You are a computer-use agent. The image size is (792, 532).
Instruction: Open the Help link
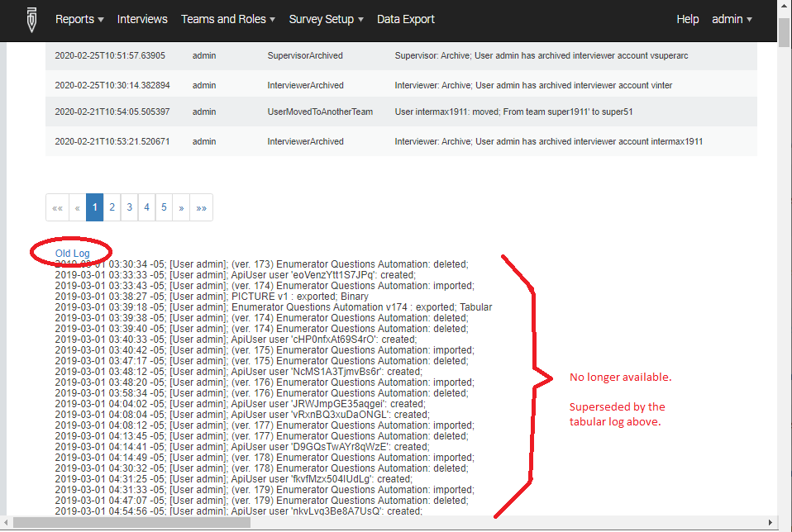pos(687,19)
